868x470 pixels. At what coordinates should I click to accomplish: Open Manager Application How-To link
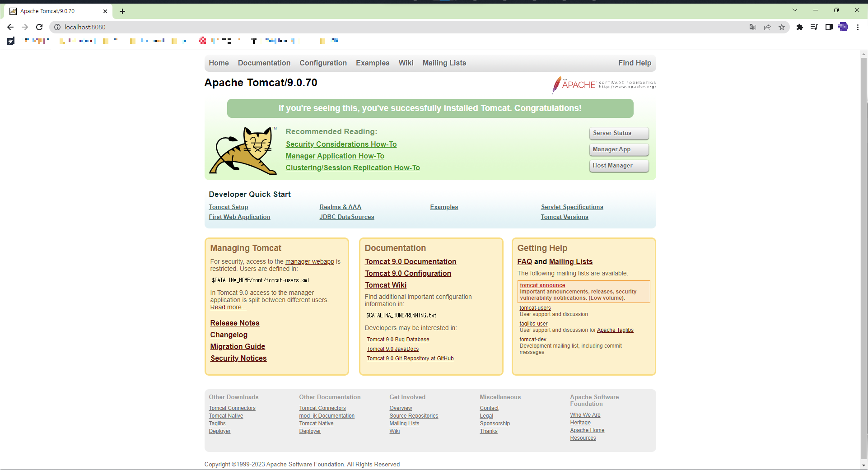(335, 156)
